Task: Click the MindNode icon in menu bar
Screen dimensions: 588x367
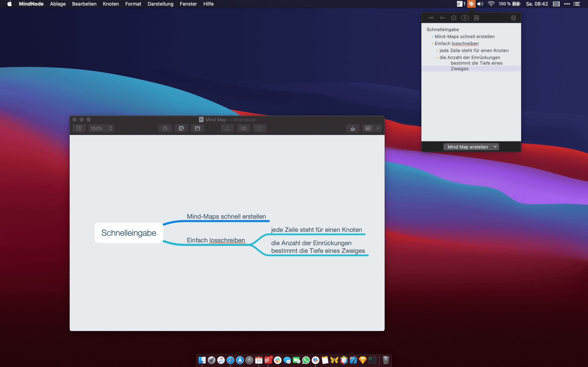Action: point(471,4)
